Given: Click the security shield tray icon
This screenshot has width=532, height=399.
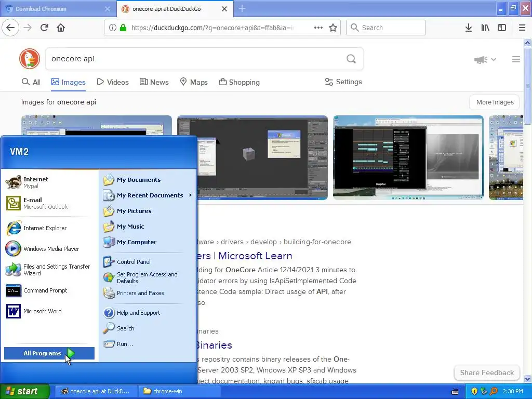Looking at the screenshot, I should pos(474,391).
